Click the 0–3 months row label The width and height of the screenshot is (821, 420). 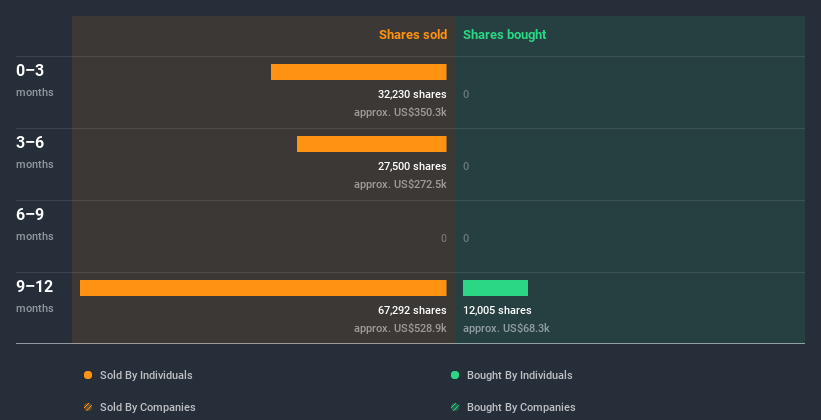35,80
